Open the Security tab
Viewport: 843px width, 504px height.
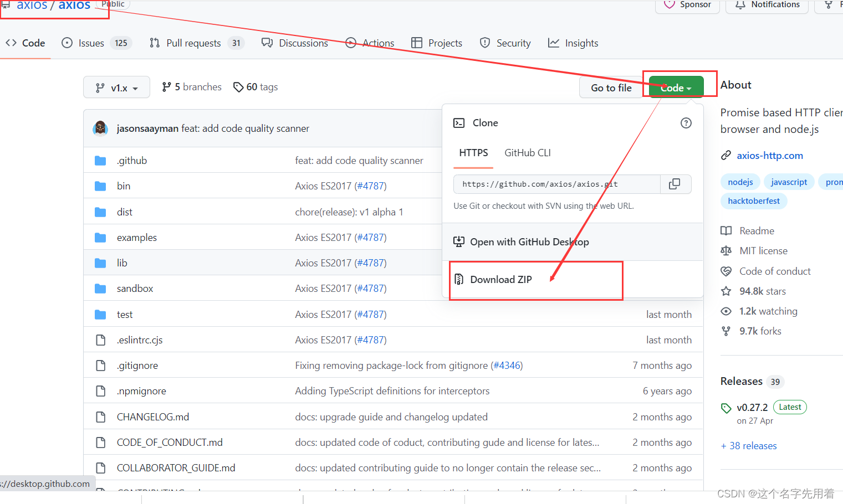point(505,43)
